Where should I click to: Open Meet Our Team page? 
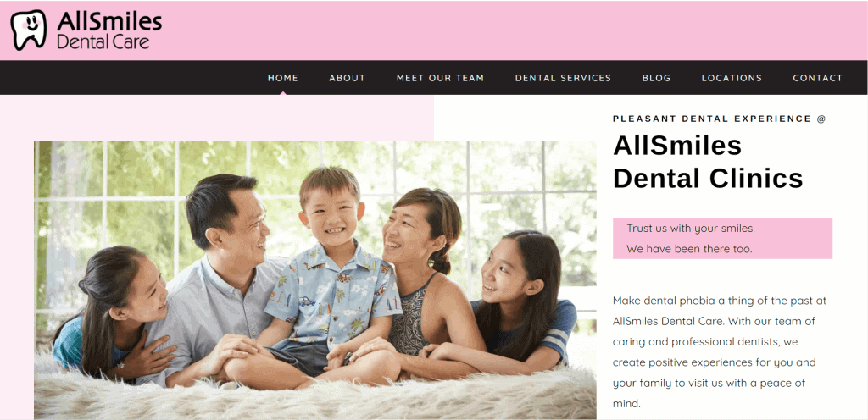point(440,78)
